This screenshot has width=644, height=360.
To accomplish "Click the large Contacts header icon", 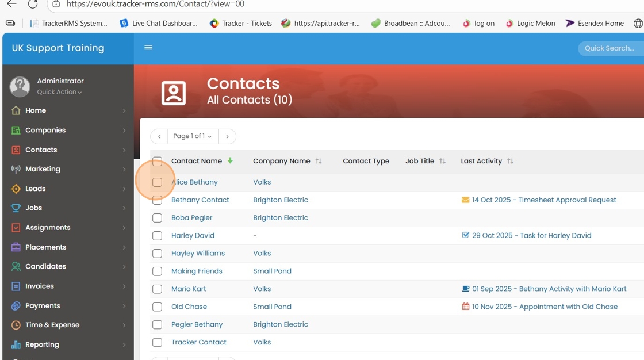I will pyautogui.click(x=173, y=93).
